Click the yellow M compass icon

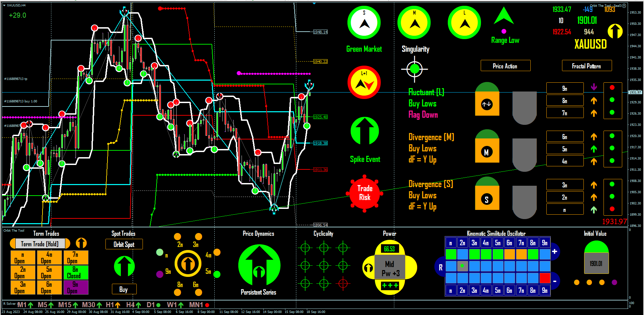click(x=414, y=22)
